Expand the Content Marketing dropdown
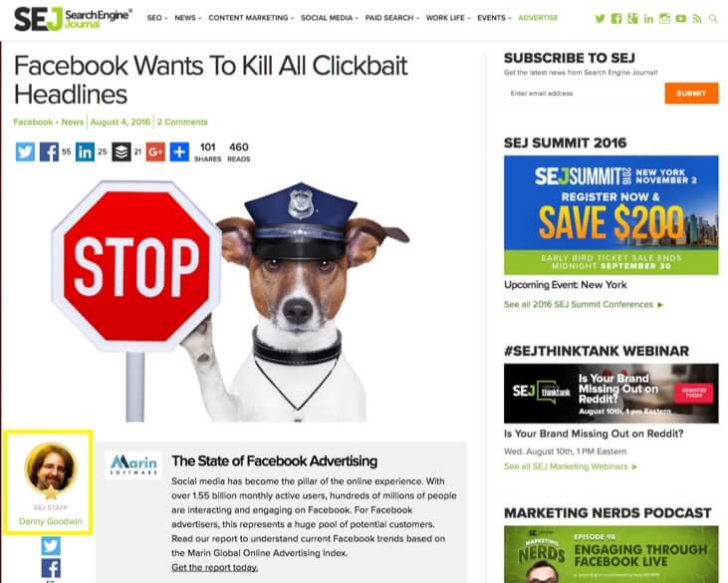Image resolution: width=728 pixels, height=583 pixels. [x=251, y=18]
